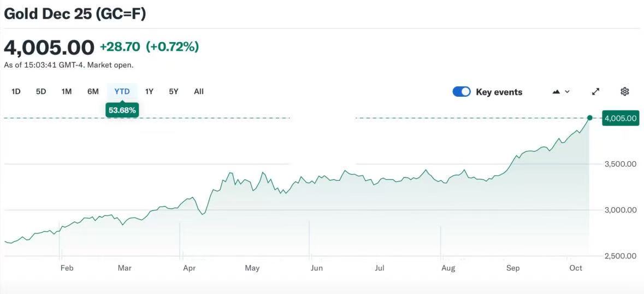Viewport: 644px width, 294px height.
Task: Open the chart settings gear
Action: [x=625, y=92]
